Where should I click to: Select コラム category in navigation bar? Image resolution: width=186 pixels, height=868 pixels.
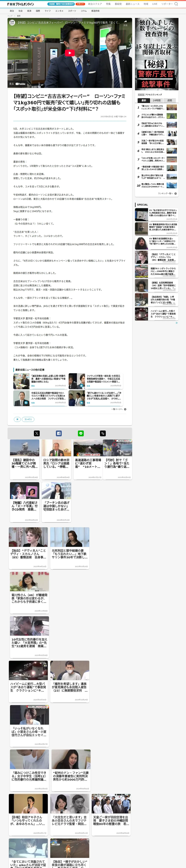[x=84, y=11]
